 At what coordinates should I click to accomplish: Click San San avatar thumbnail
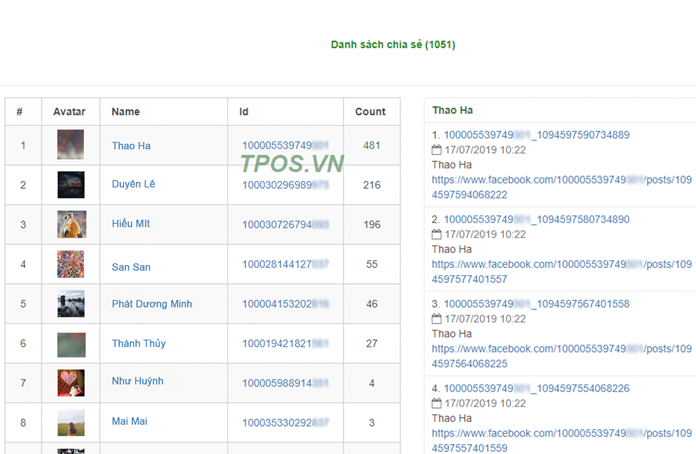tap(71, 264)
